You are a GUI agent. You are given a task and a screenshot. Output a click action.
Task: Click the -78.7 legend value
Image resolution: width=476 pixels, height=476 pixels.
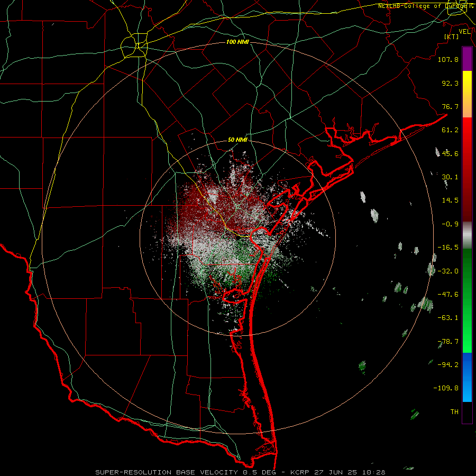tap(448, 342)
